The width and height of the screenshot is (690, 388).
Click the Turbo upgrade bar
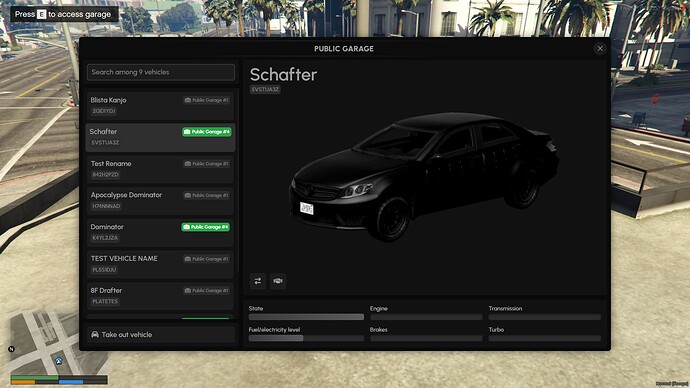pos(545,338)
